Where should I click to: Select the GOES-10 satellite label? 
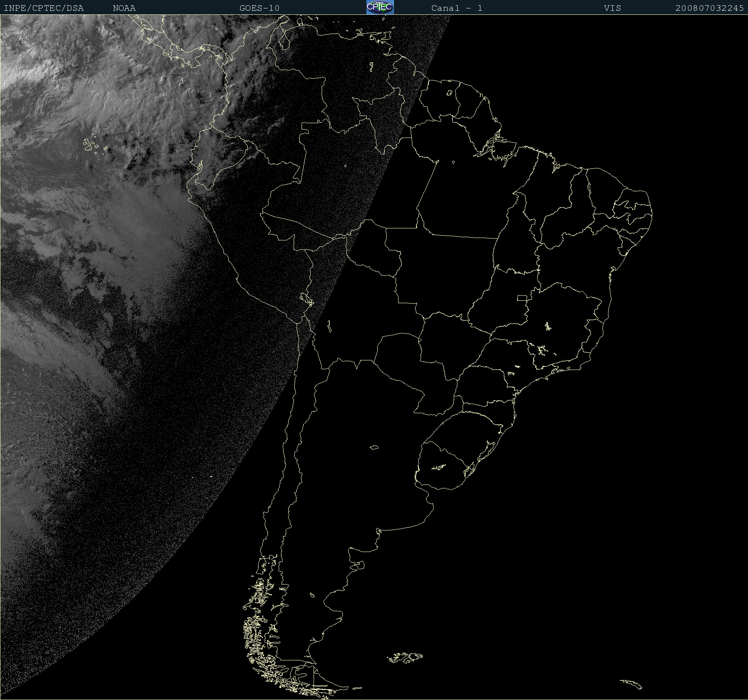tap(259, 8)
